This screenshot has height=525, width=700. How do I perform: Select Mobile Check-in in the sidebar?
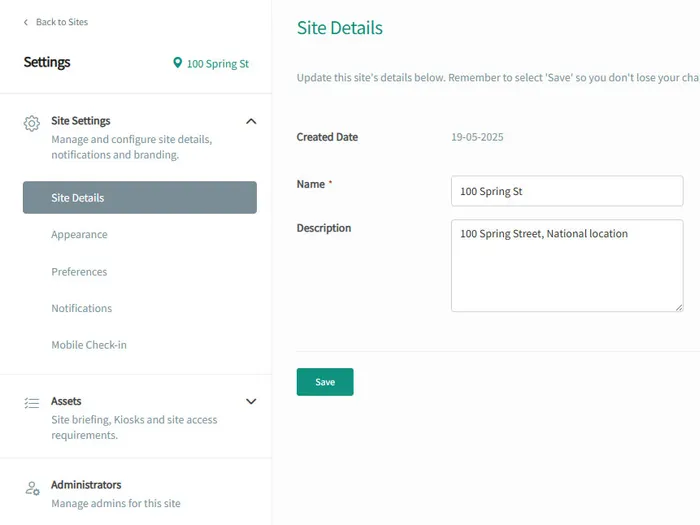(x=89, y=346)
